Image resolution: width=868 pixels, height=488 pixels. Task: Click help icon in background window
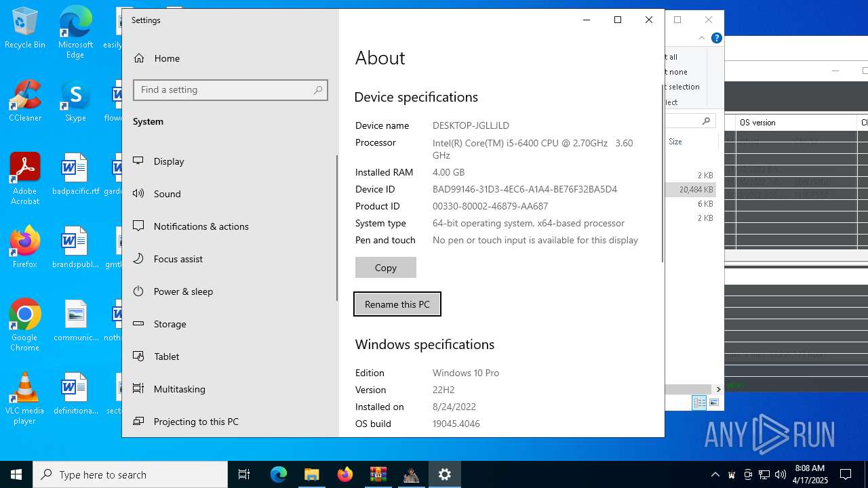point(717,38)
